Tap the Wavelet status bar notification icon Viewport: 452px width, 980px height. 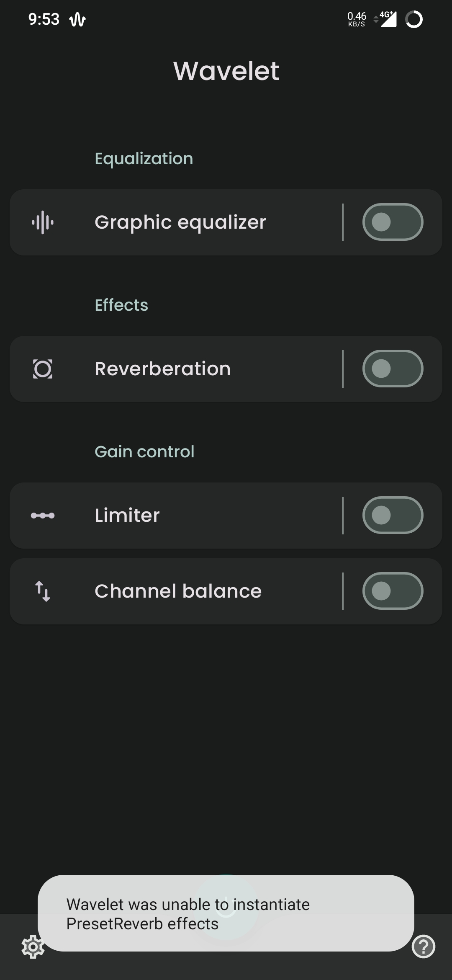tap(77, 20)
